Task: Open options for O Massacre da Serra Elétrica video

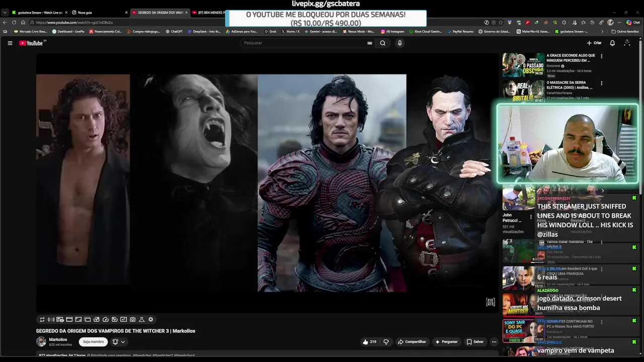Action: point(601,83)
